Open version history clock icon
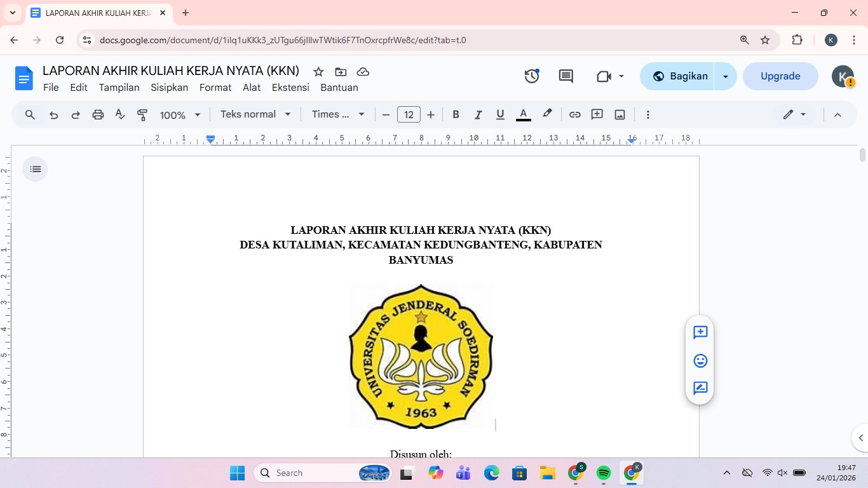868x488 pixels. tap(532, 76)
